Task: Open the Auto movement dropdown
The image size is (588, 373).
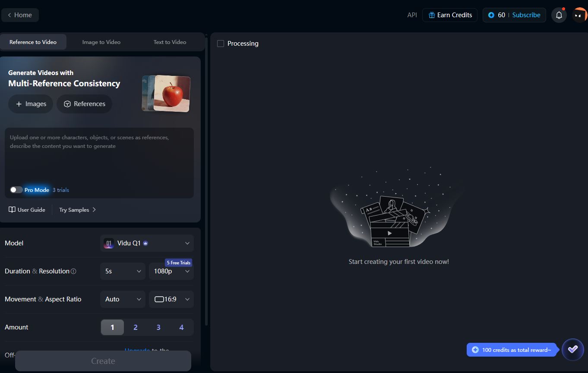Action: [x=123, y=299]
